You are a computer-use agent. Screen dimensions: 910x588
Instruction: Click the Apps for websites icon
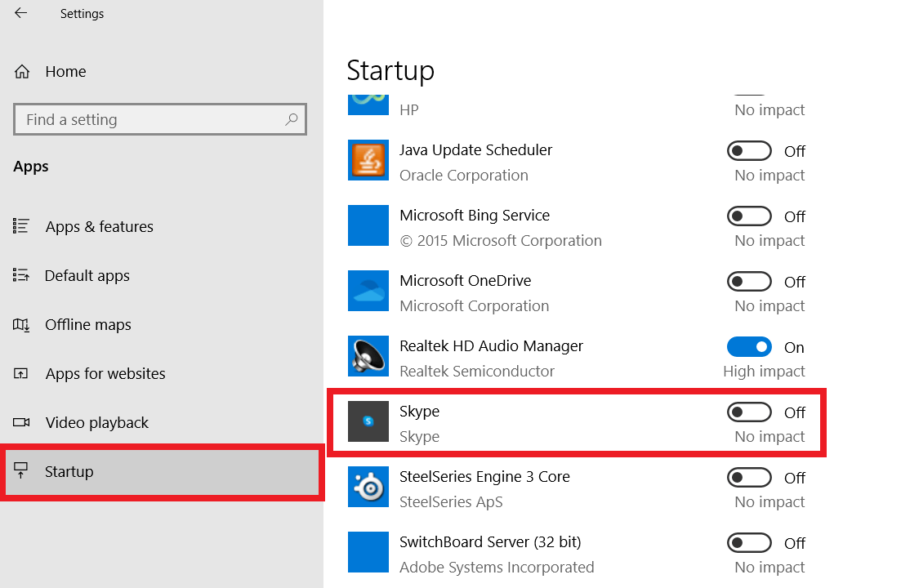(21, 373)
